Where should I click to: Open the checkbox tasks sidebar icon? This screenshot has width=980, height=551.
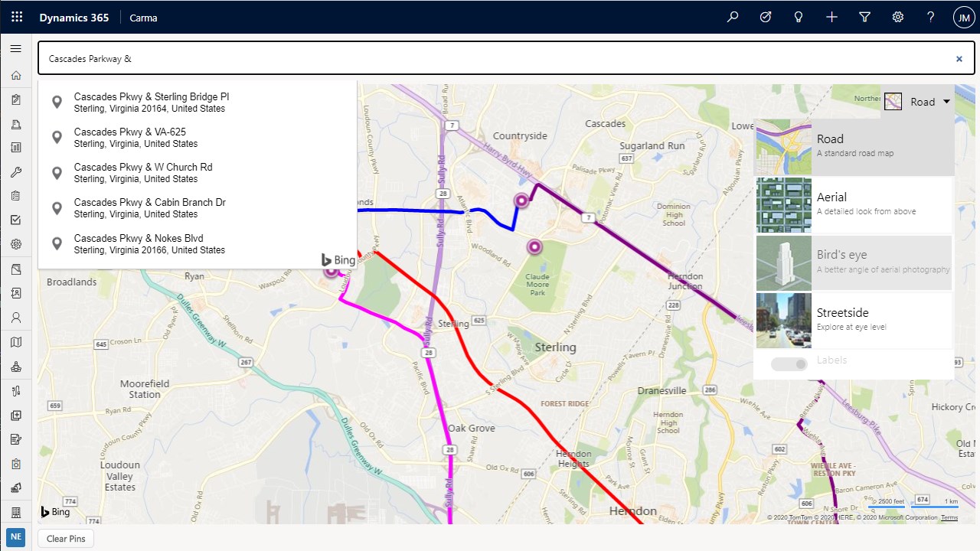click(15, 220)
